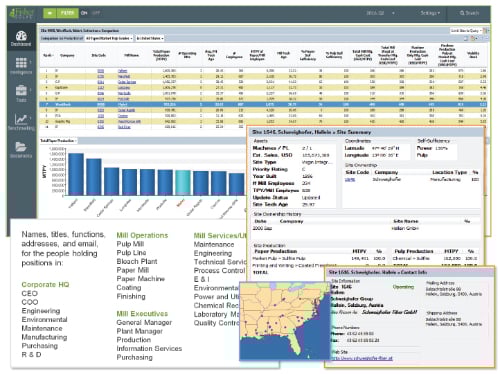Open the period selector dropdown in top bar
The width and height of the screenshot is (500, 374).
pyautogui.click(x=380, y=13)
